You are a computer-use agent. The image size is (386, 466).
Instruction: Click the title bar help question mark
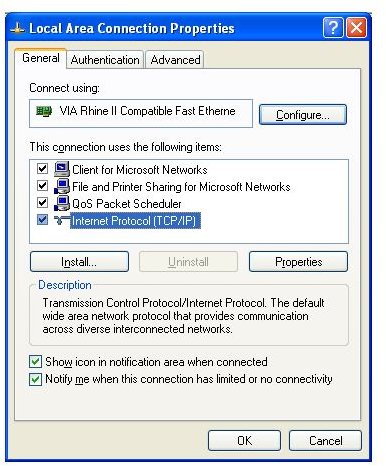tap(333, 27)
